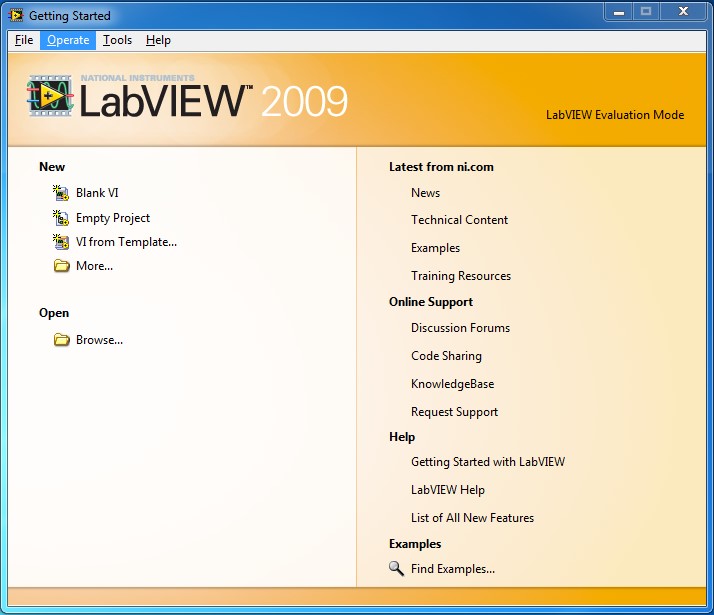This screenshot has height=615, width=714.
Task: Open the Operate menu
Action: click(x=68, y=41)
